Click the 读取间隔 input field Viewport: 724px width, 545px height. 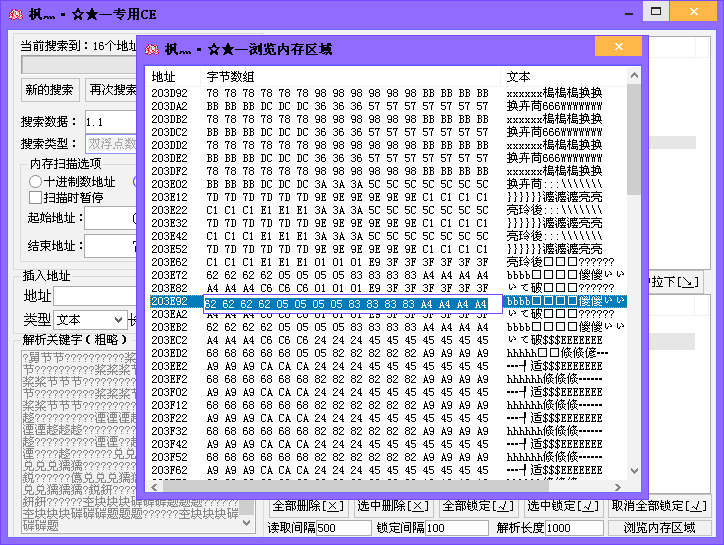(343, 528)
